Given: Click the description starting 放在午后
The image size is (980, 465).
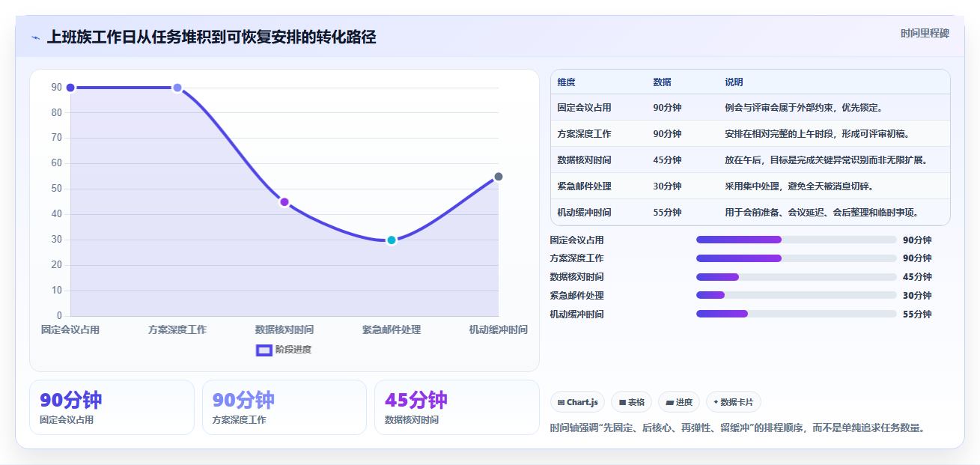Looking at the screenshot, I should coord(826,160).
